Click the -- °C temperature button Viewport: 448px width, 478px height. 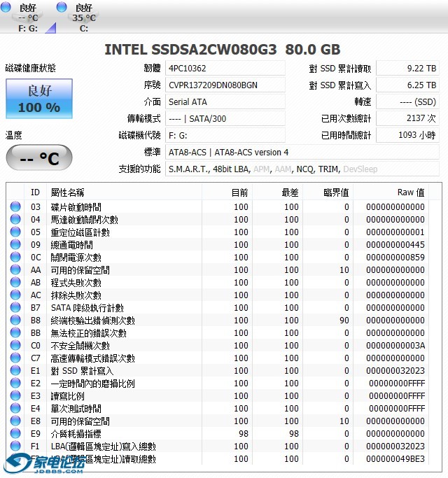pyautogui.click(x=39, y=158)
